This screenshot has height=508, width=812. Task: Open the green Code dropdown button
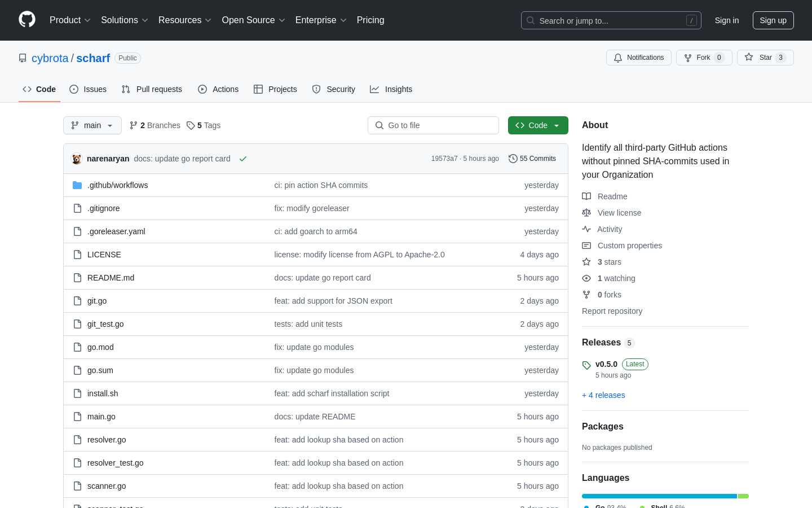(x=538, y=125)
